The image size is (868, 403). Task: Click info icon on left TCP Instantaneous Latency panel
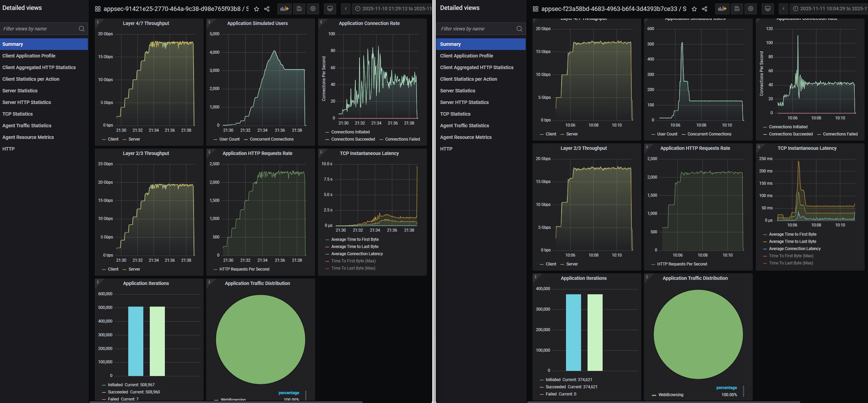[x=321, y=152]
